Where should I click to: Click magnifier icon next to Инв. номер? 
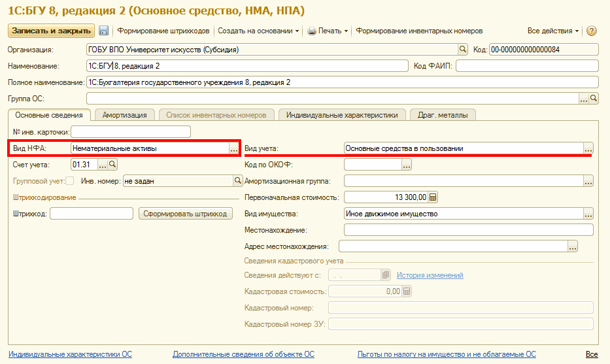tap(238, 181)
